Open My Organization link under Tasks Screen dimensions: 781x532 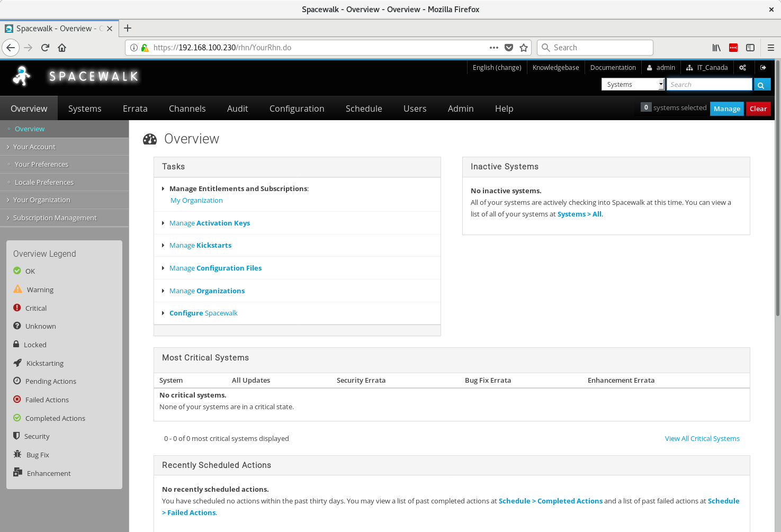click(x=196, y=200)
